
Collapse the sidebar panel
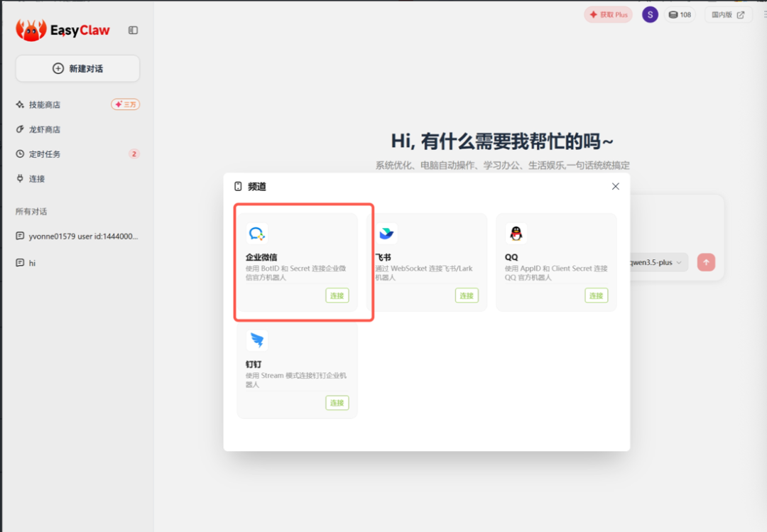point(133,30)
